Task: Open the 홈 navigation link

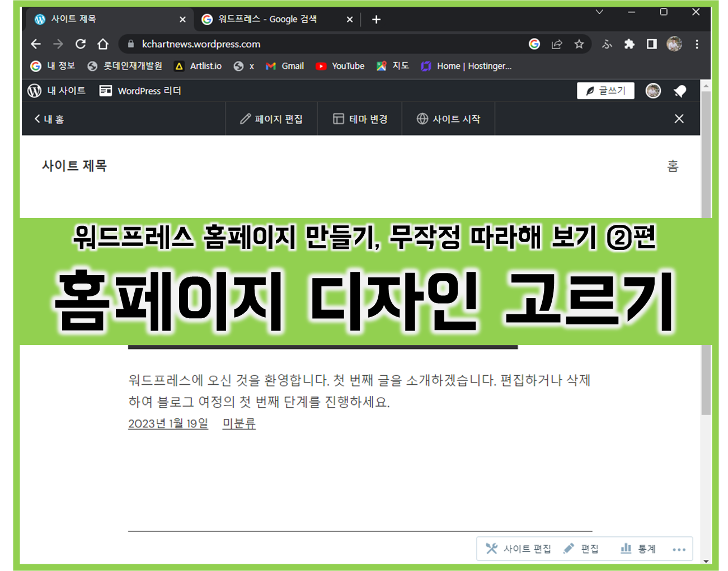Action: coord(673,166)
